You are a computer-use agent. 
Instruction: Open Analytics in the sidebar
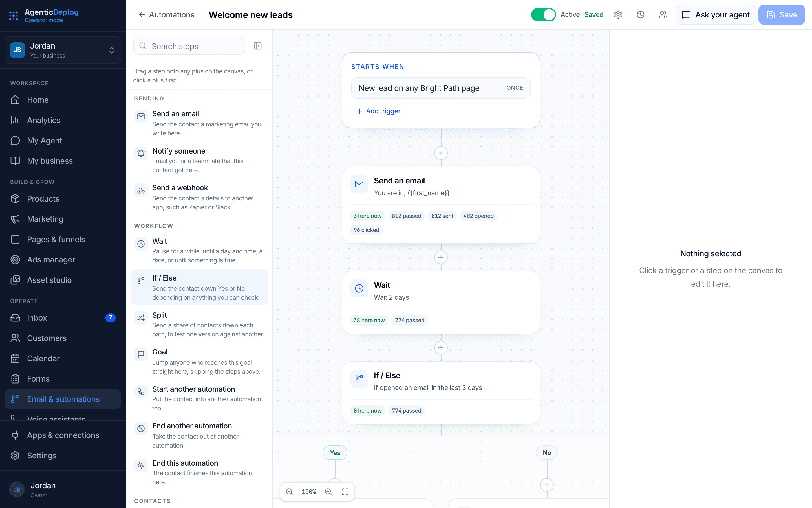pyautogui.click(x=63, y=120)
